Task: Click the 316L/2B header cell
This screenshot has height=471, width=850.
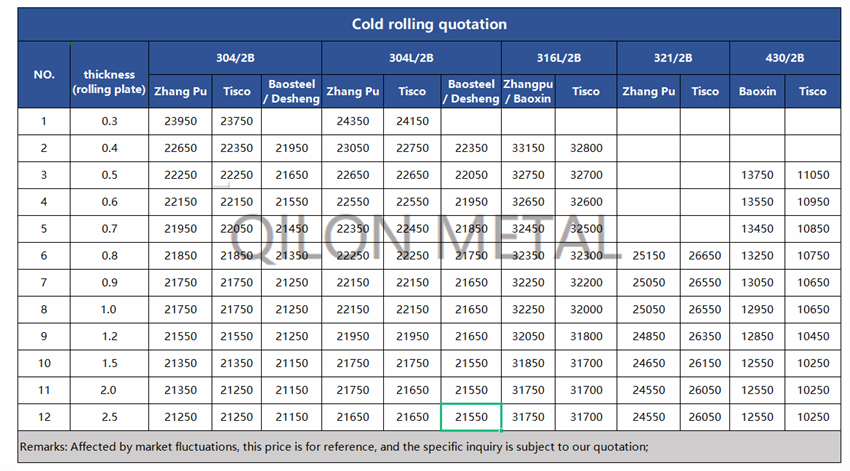Action: (557, 57)
